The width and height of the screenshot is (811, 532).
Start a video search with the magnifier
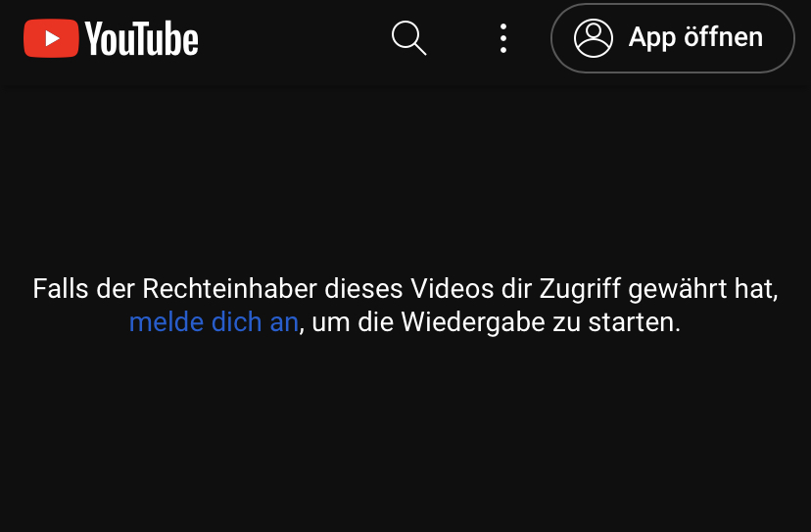pos(408,38)
